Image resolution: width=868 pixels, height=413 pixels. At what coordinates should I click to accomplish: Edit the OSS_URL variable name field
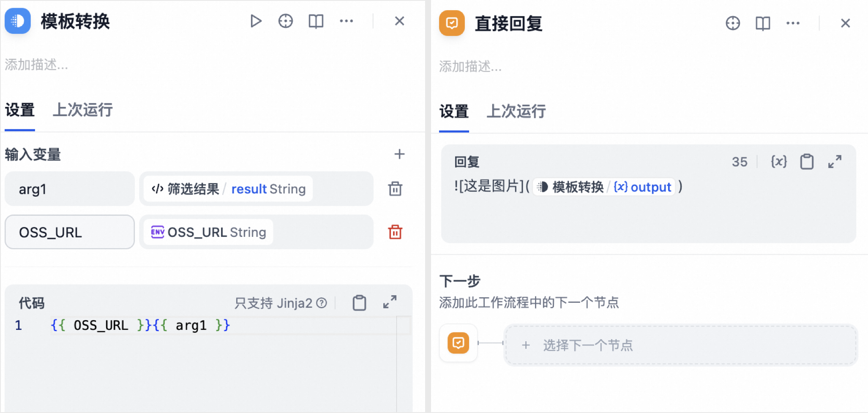[70, 232]
